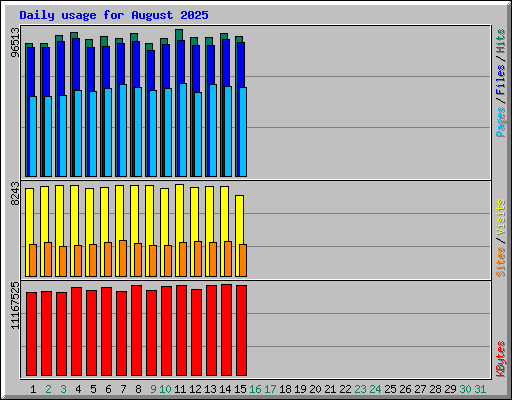Select the 'KBytes' legend label

pos(501,359)
